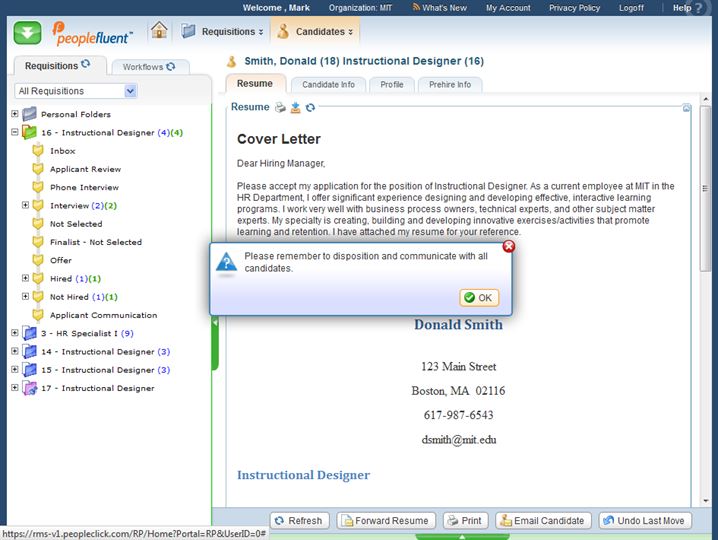Viewport: 718px width, 540px height.
Task: Click the Phone Interview folder
Action: coord(84,187)
